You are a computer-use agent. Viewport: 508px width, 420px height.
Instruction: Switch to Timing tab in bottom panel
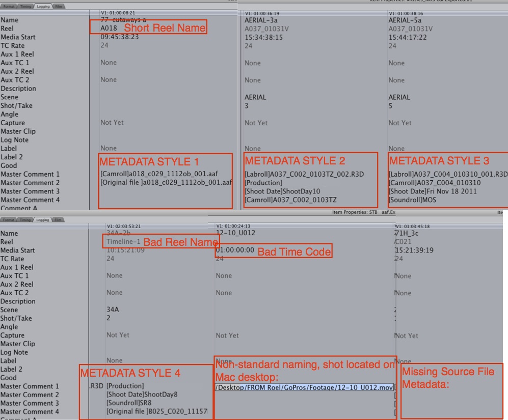pyautogui.click(x=25, y=220)
